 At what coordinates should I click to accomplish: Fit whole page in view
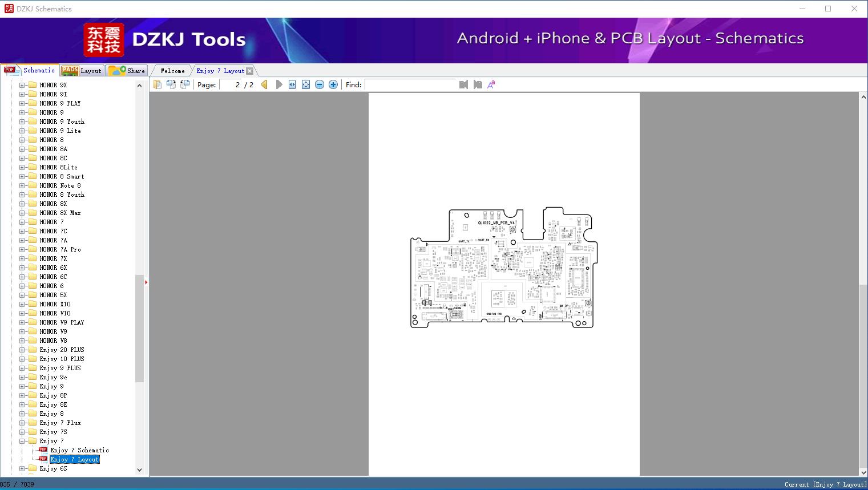click(x=306, y=84)
